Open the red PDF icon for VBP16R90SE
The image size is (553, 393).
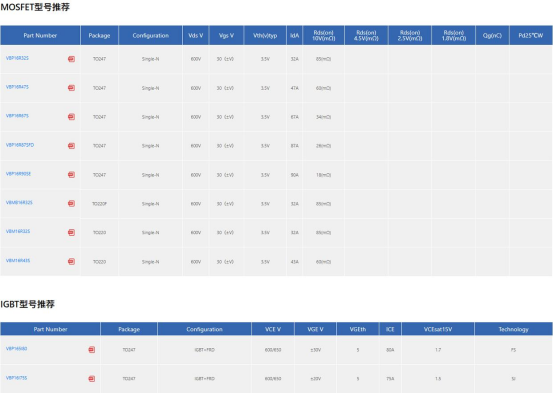click(71, 175)
